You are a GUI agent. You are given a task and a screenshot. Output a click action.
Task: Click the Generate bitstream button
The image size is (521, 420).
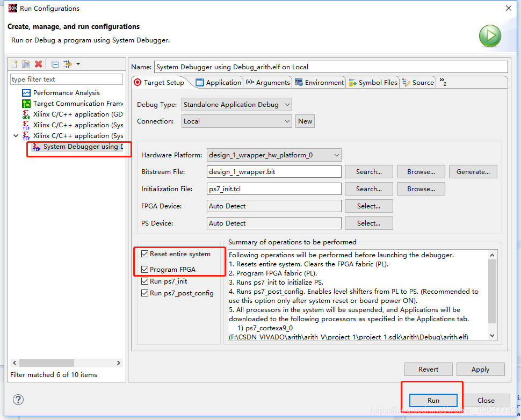(x=473, y=172)
